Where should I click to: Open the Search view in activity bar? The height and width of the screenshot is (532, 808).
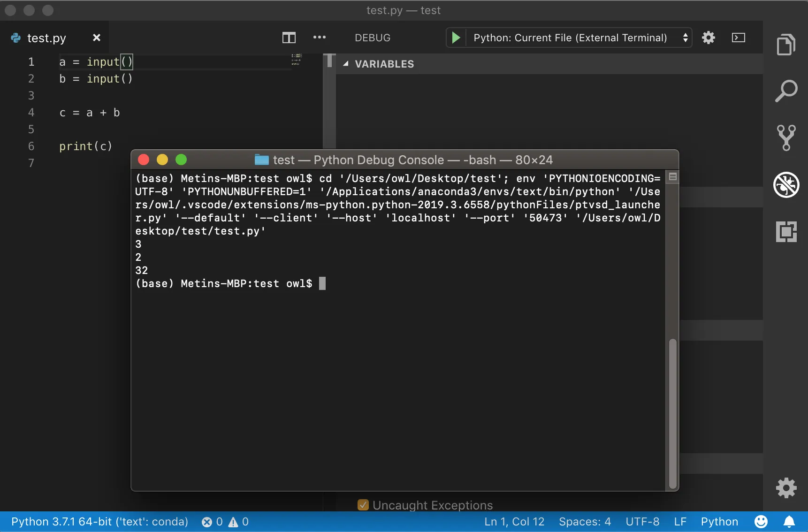point(786,91)
